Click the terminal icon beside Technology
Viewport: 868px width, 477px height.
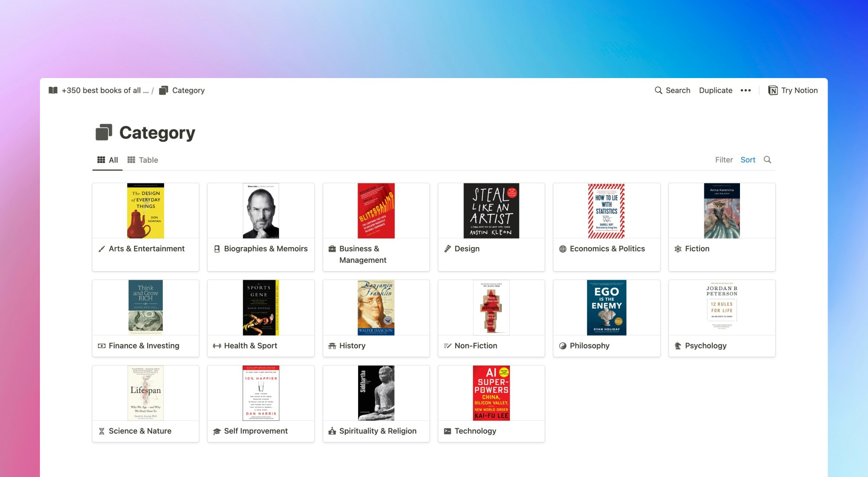(x=447, y=431)
